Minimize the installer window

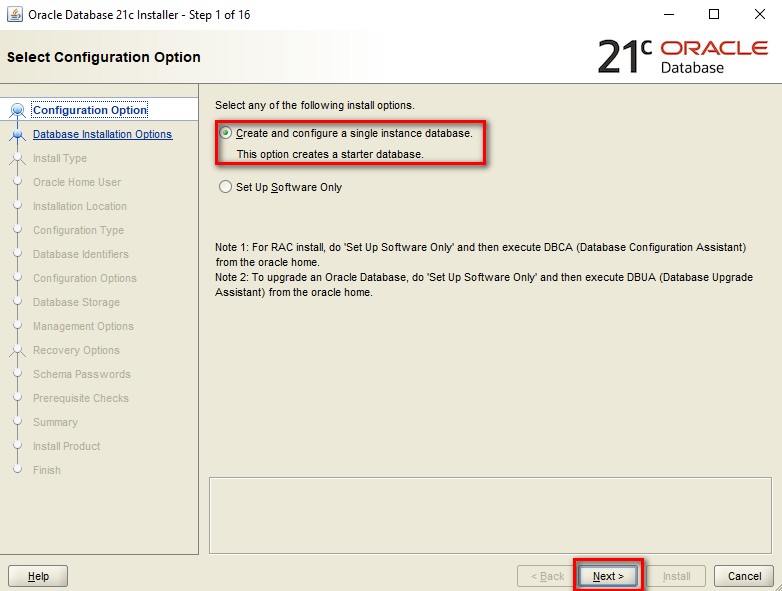(669, 14)
